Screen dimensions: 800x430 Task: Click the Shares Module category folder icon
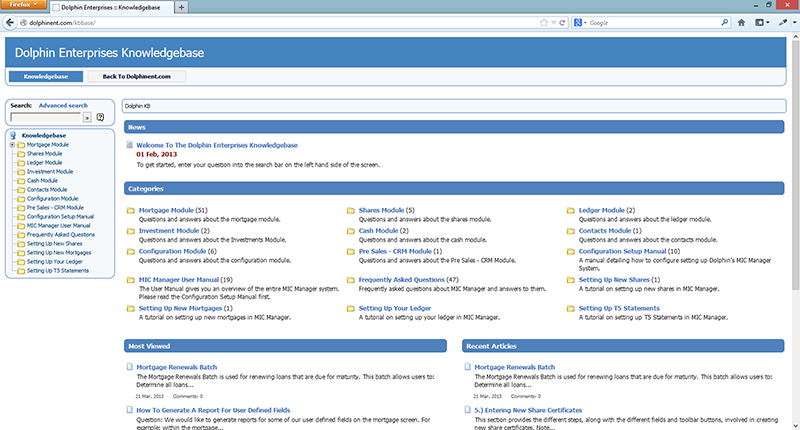tap(351, 210)
